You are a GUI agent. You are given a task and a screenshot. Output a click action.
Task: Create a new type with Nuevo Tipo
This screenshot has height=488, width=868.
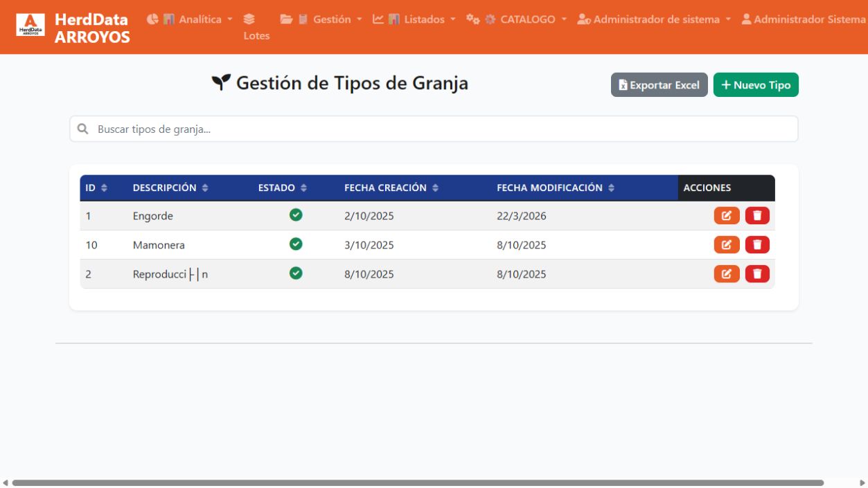756,85
